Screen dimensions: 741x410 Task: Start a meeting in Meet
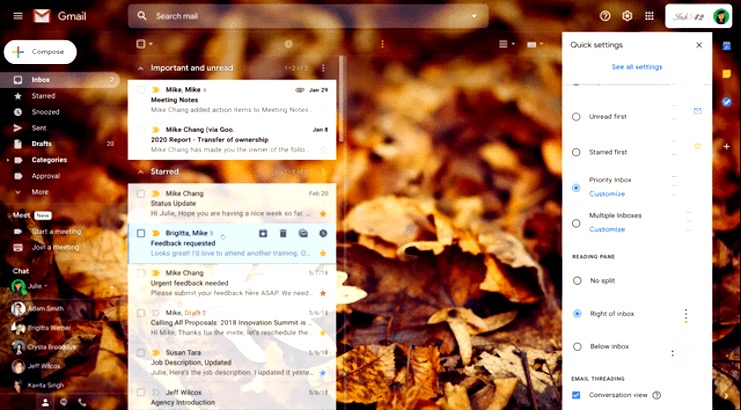point(57,231)
